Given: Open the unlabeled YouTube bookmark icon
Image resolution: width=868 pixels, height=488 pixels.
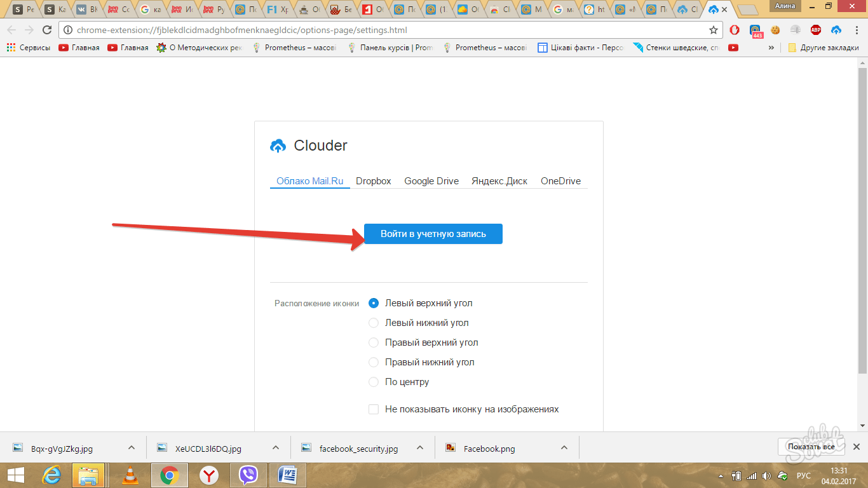Looking at the screenshot, I should [x=733, y=48].
